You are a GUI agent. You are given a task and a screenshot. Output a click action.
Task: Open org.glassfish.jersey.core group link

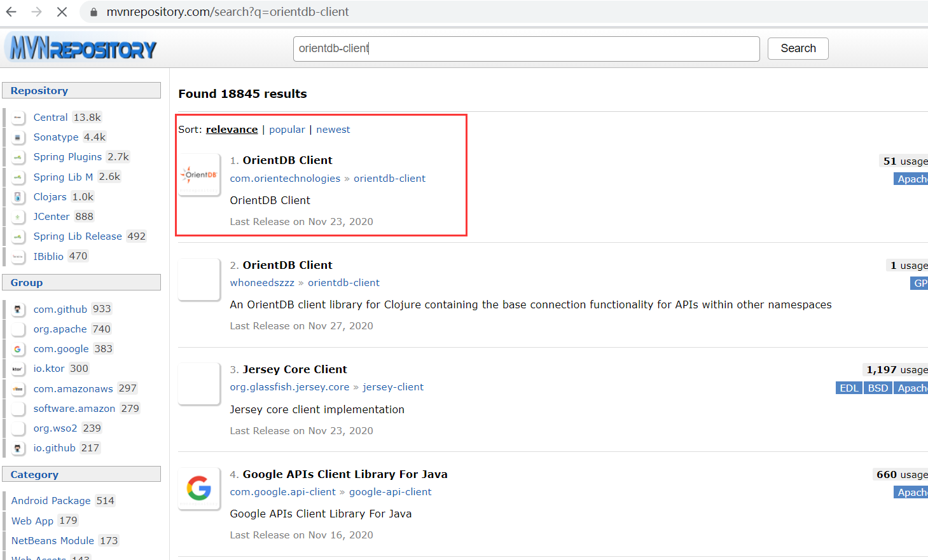click(289, 387)
